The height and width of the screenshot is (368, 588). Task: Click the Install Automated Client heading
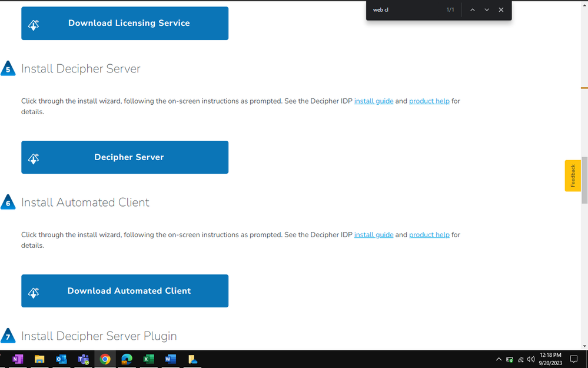[85, 203]
